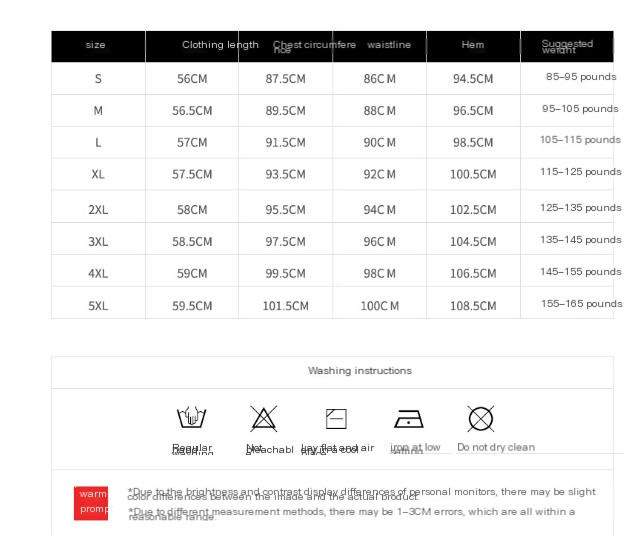Click the do not bleach triangle icon
The image size is (627, 536).
point(264,418)
